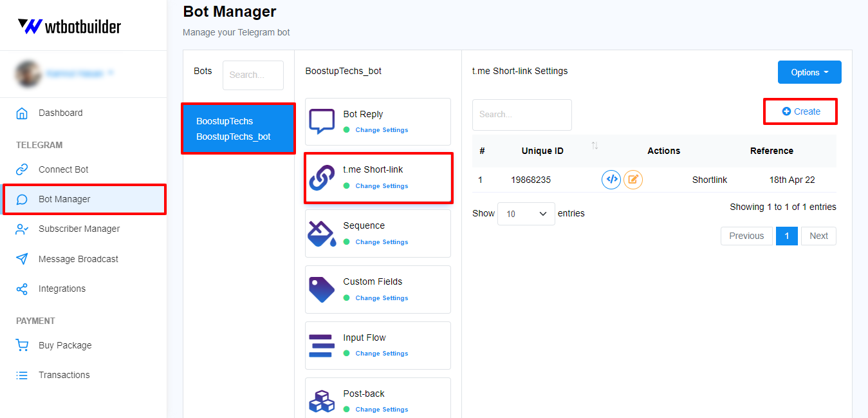Open Change Settings under Post-back
The height and width of the screenshot is (418, 868).
click(x=382, y=410)
